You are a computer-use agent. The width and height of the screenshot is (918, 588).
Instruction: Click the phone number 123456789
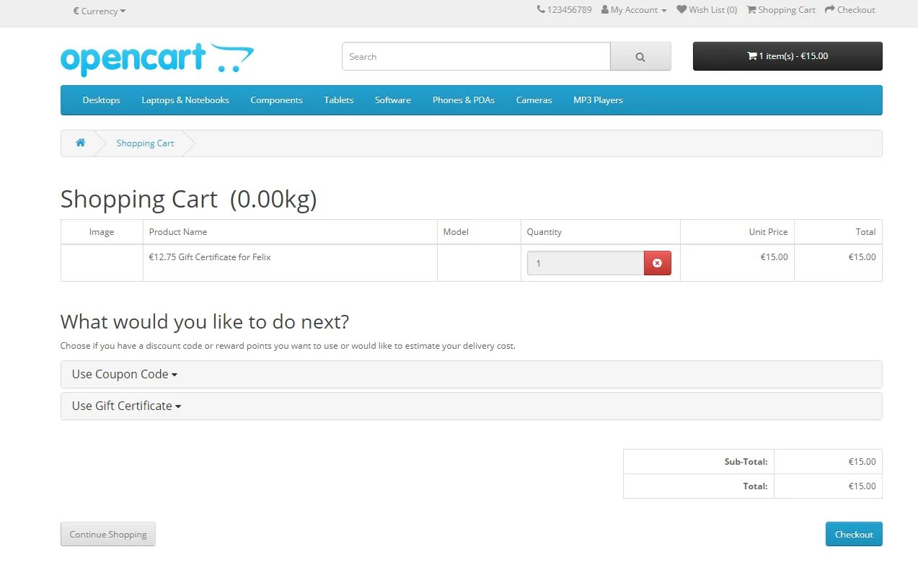coord(570,10)
